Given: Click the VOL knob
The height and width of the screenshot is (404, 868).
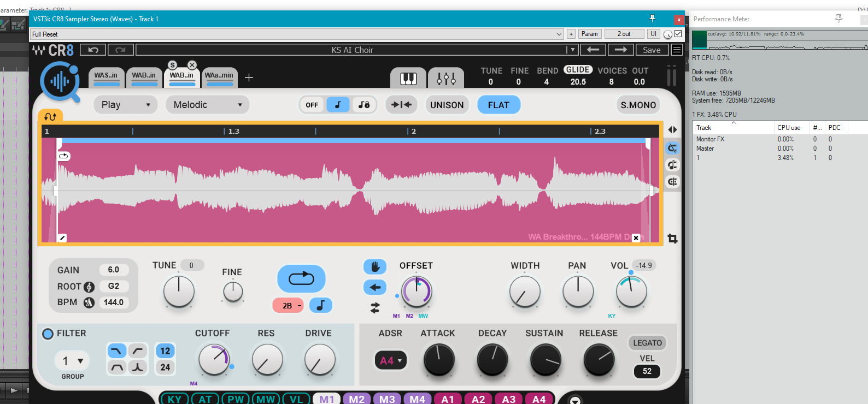Looking at the screenshot, I should [x=631, y=291].
